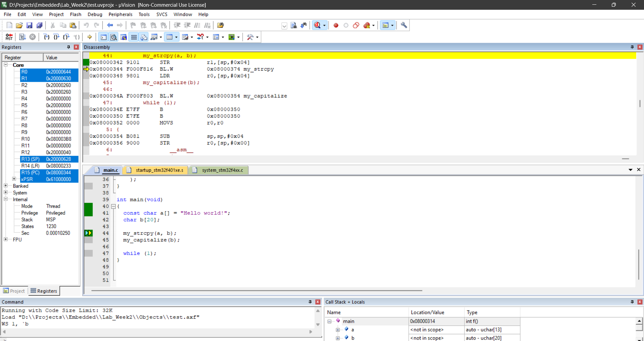Click the Show Next Statement yellow arrow
This screenshot has width=644, height=341.
90,37
